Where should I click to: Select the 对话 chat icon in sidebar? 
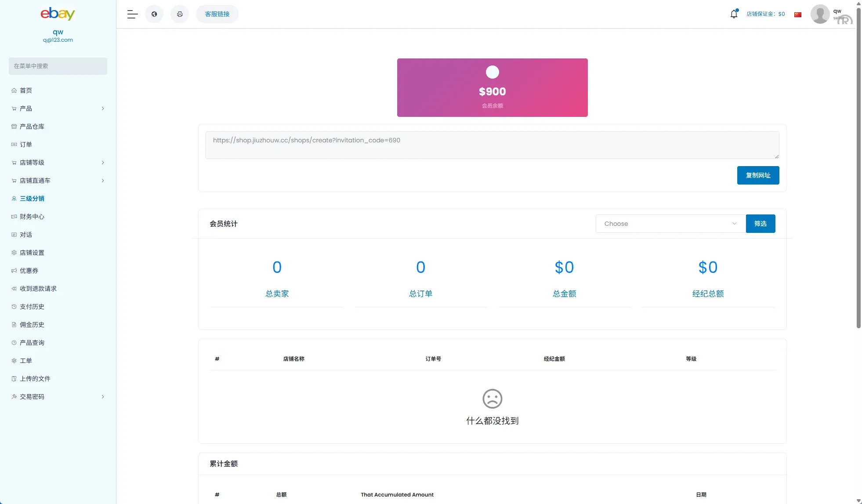[x=14, y=234]
